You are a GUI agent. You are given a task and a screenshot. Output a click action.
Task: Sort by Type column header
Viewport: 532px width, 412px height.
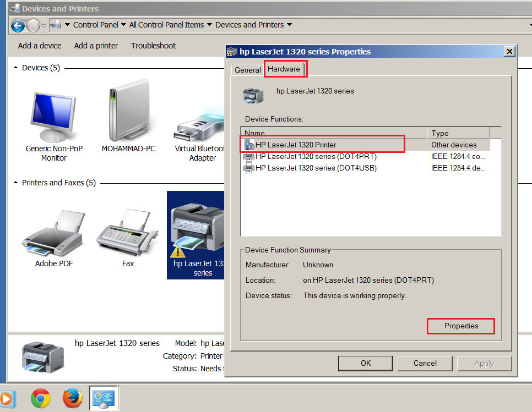(458, 133)
